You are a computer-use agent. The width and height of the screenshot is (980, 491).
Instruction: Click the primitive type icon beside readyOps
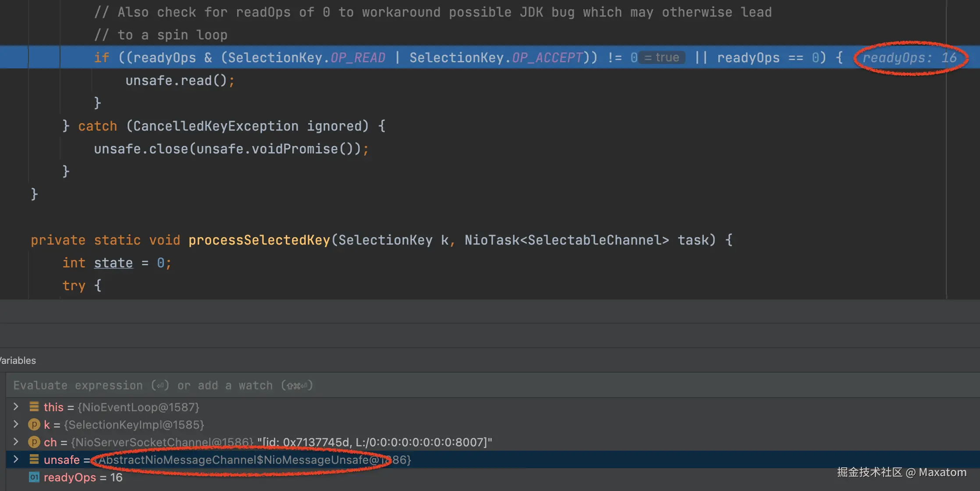(x=34, y=477)
